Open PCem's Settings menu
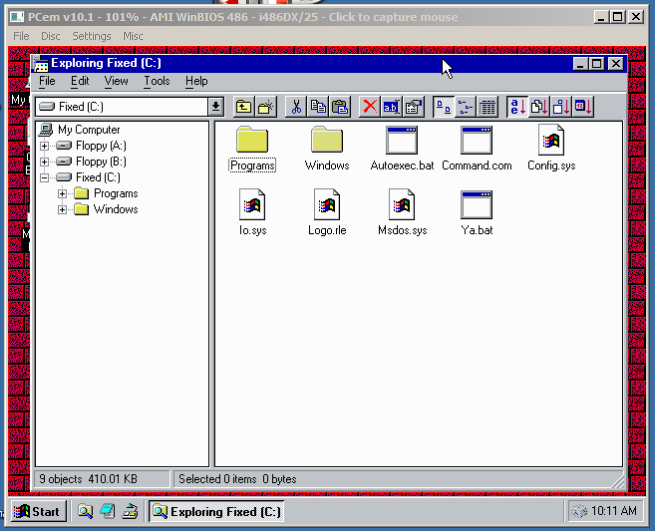Image resolution: width=655 pixels, height=531 pixels. pyautogui.click(x=92, y=36)
